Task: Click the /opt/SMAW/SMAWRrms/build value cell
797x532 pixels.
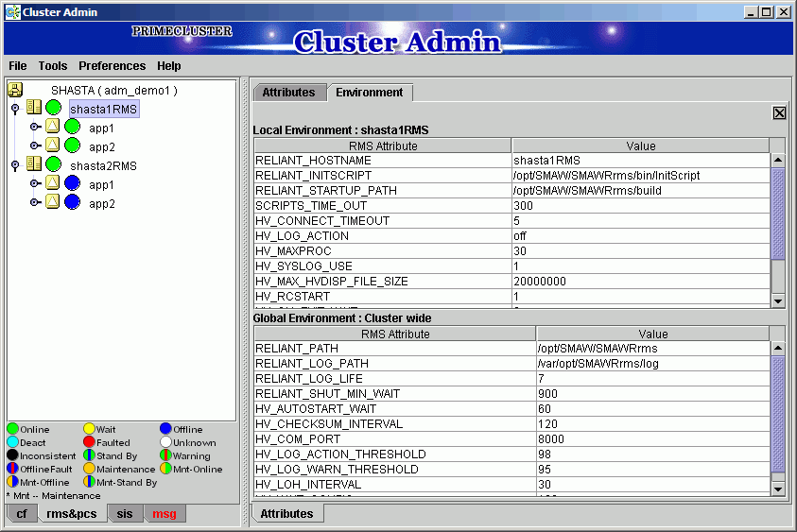Action: coord(641,191)
